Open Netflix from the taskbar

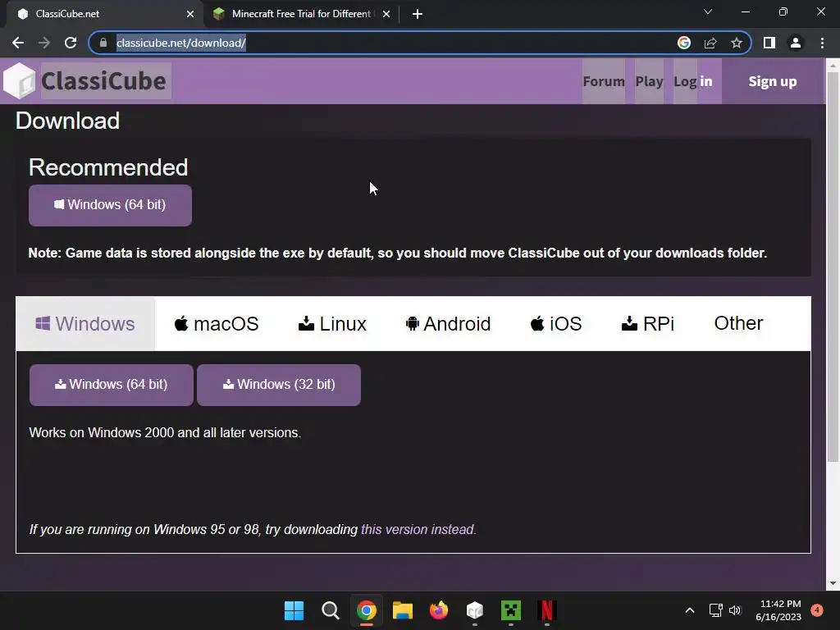(x=547, y=610)
